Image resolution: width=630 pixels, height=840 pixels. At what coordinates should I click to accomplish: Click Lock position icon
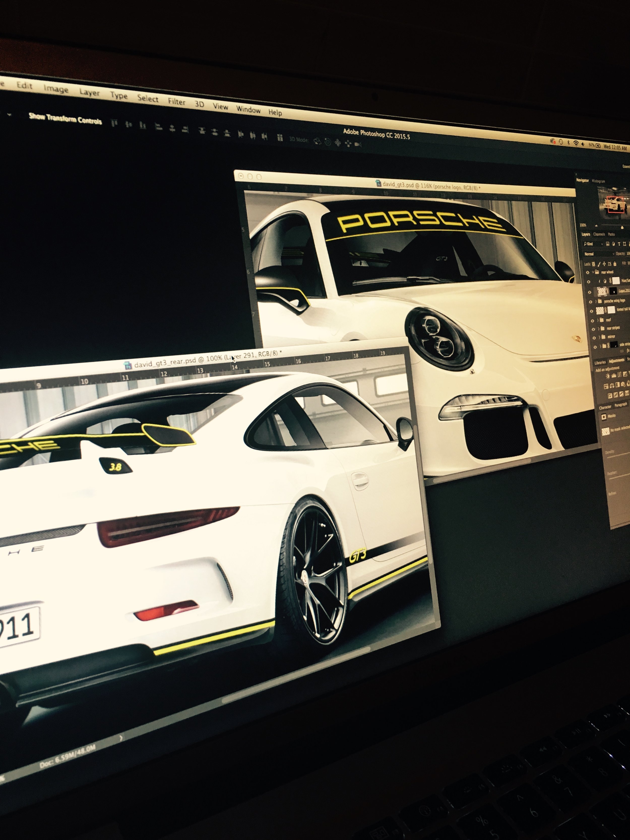point(604,264)
